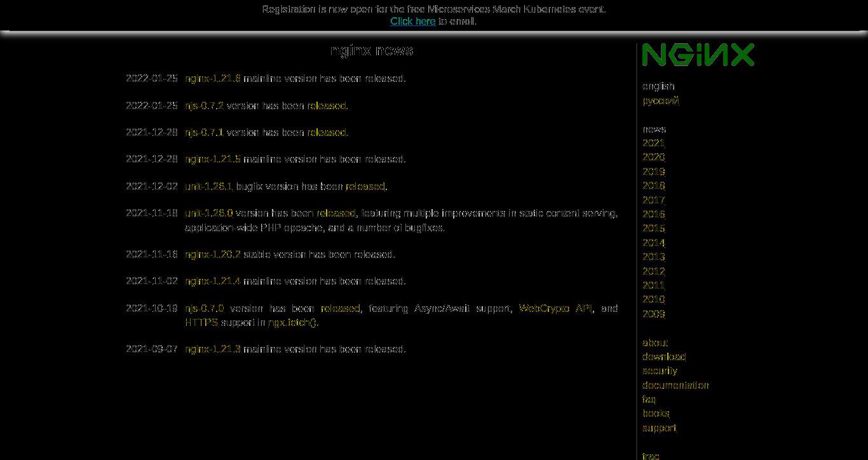Image resolution: width=868 pixels, height=460 pixels.
Task: Go to the faq page
Action: point(649,399)
